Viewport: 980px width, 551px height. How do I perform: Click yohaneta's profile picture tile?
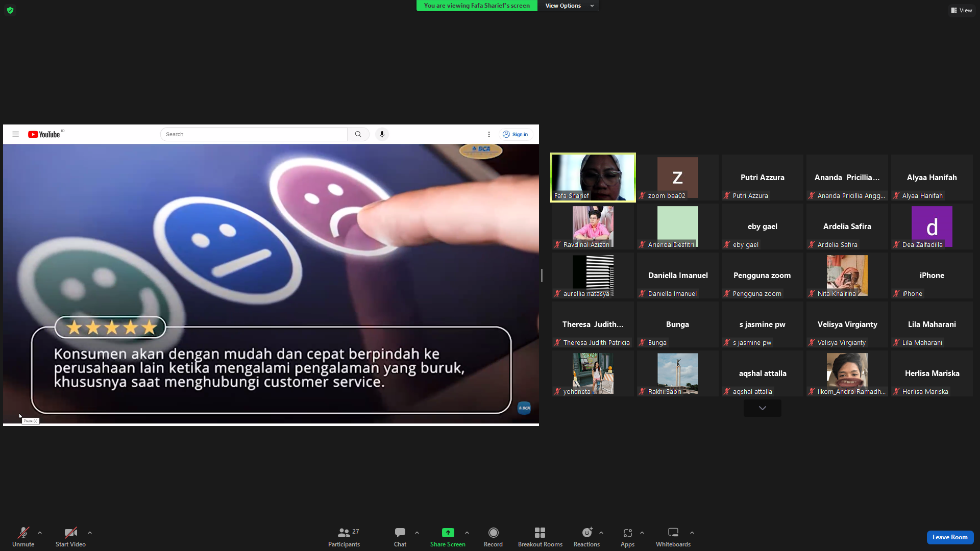[593, 373]
